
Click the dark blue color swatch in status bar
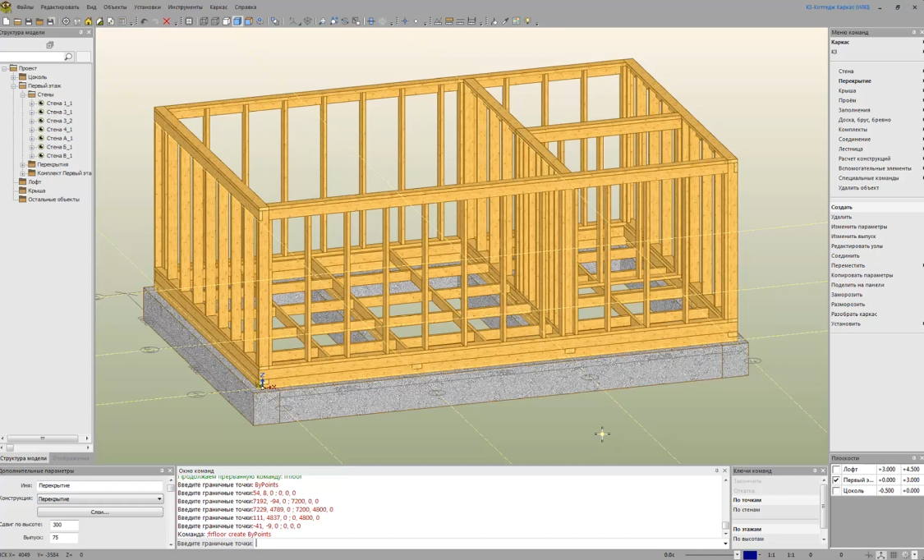pyautogui.click(x=750, y=555)
